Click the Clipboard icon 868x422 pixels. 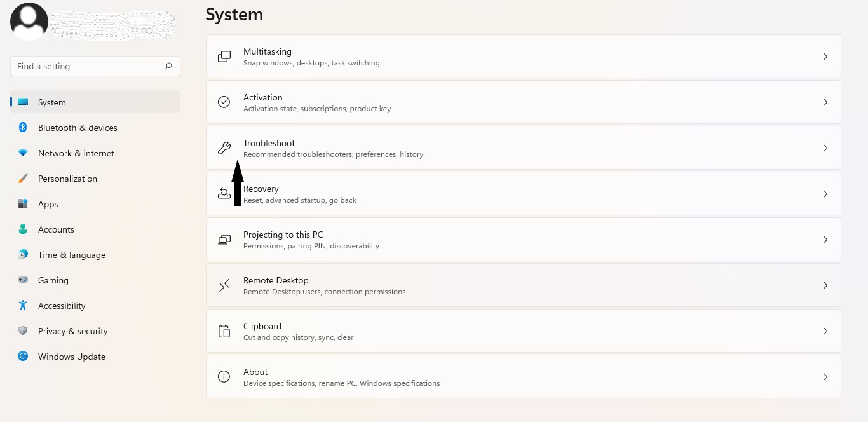click(x=224, y=331)
